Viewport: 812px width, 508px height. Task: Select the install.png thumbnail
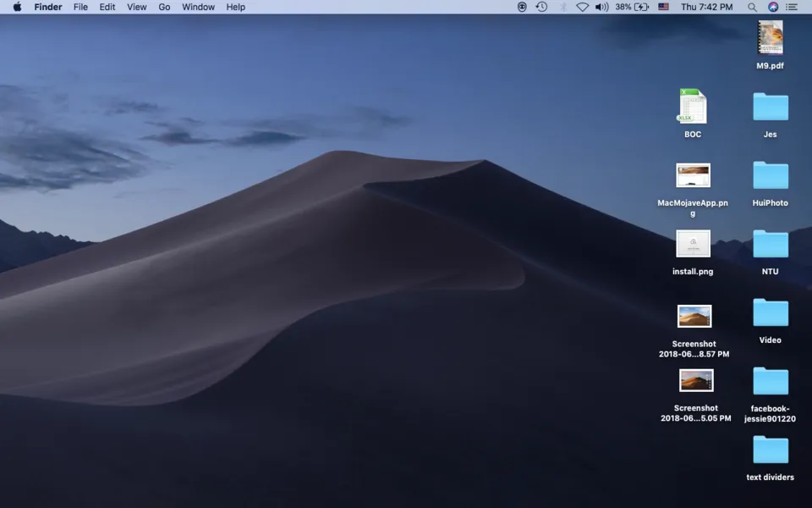click(693, 244)
